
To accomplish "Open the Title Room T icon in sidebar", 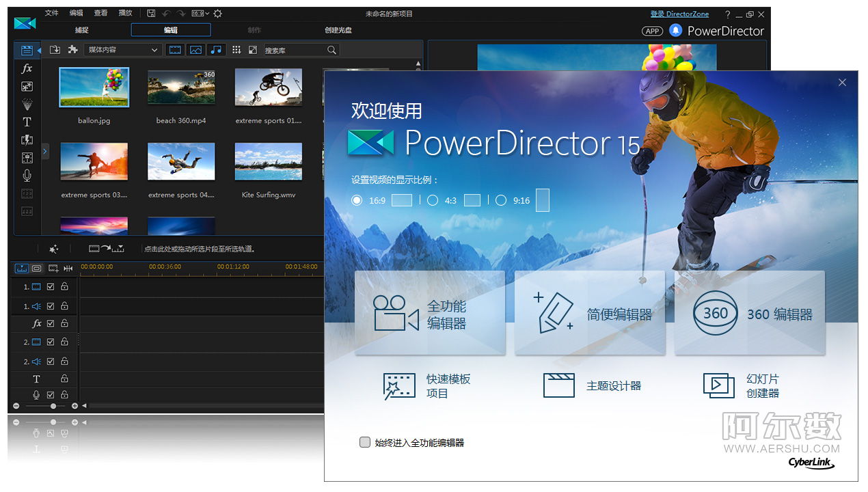I will [27, 122].
